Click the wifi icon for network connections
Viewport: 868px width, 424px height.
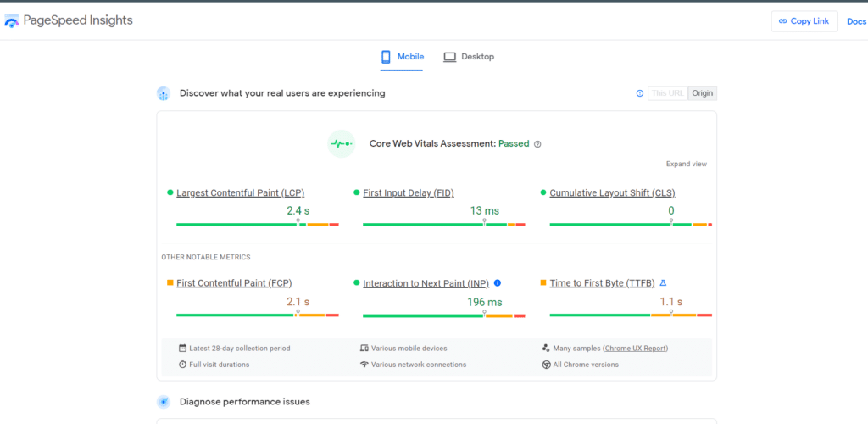tap(364, 365)
